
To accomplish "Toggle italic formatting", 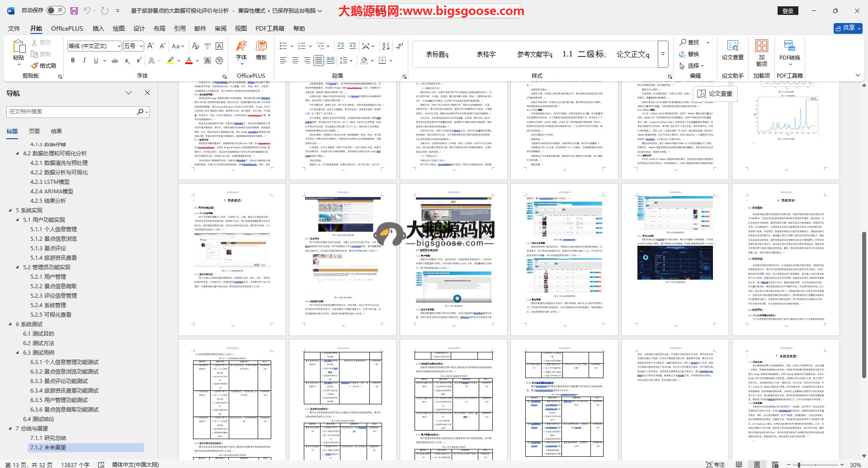I will pyautogui.click(x=84, y=61).
